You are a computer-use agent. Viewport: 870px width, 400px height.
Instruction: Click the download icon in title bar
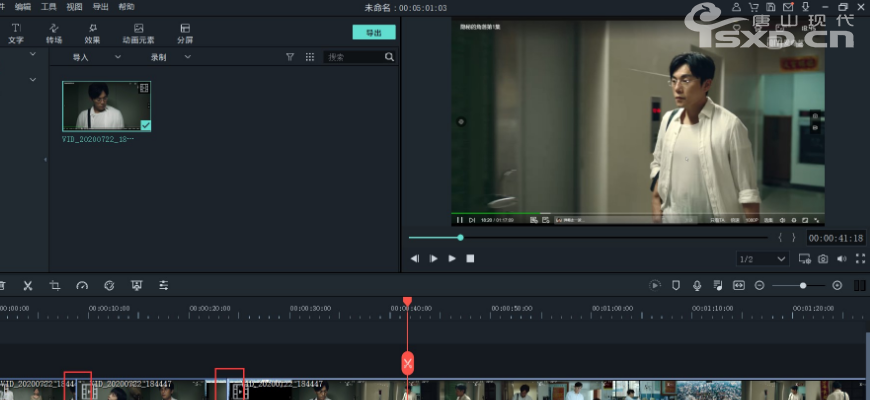tap(806, 7)
